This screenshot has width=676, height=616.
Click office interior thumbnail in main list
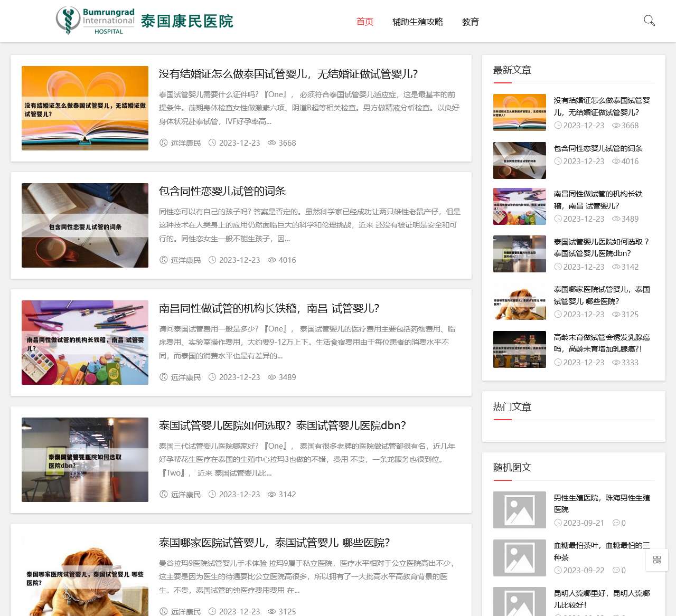[x=85, y=460]
